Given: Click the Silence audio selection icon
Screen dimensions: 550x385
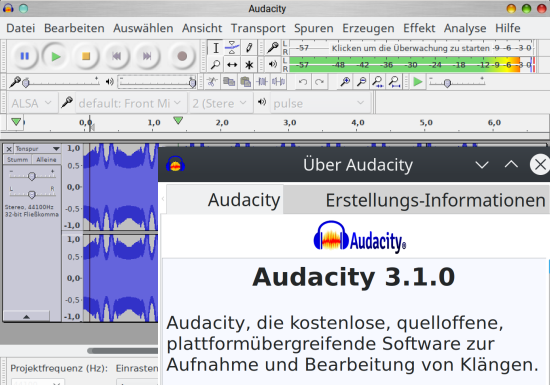Looking at the screenshot, I should tap(279, 82).
